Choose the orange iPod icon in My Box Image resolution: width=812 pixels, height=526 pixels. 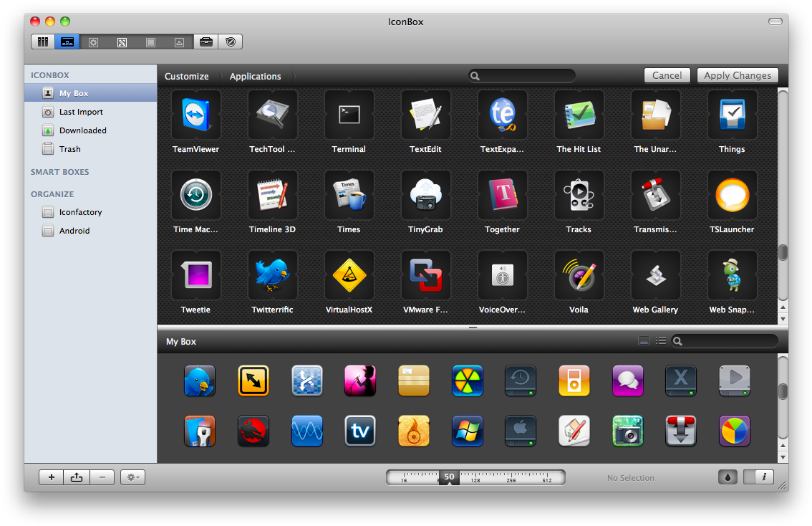pos(574,381)
